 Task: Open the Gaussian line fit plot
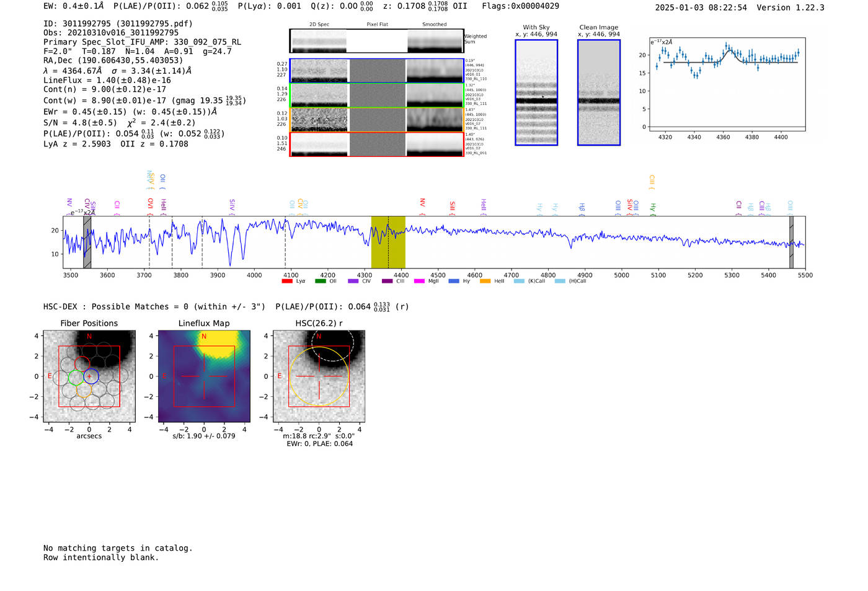727,84
